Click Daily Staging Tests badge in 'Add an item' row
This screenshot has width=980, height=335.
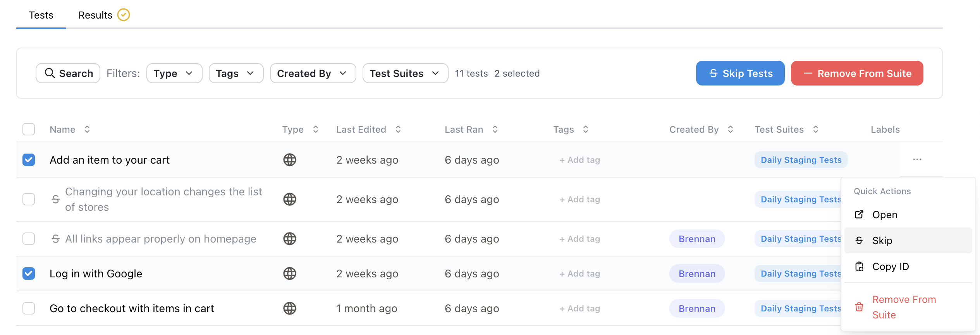801,160
